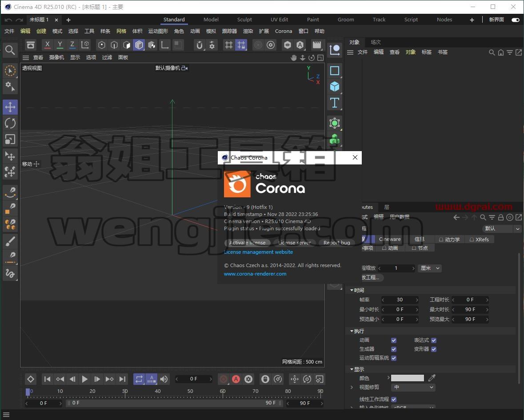The height and width of the screenshot is (420, 524).
Task: Uncheck the 动画 checkbox
Action: click(x=394, y=340)
